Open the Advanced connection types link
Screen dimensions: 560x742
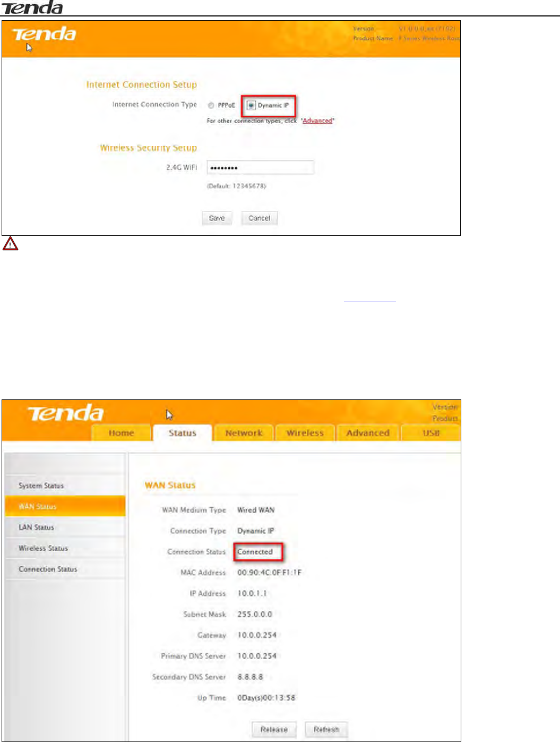point(317,121)
